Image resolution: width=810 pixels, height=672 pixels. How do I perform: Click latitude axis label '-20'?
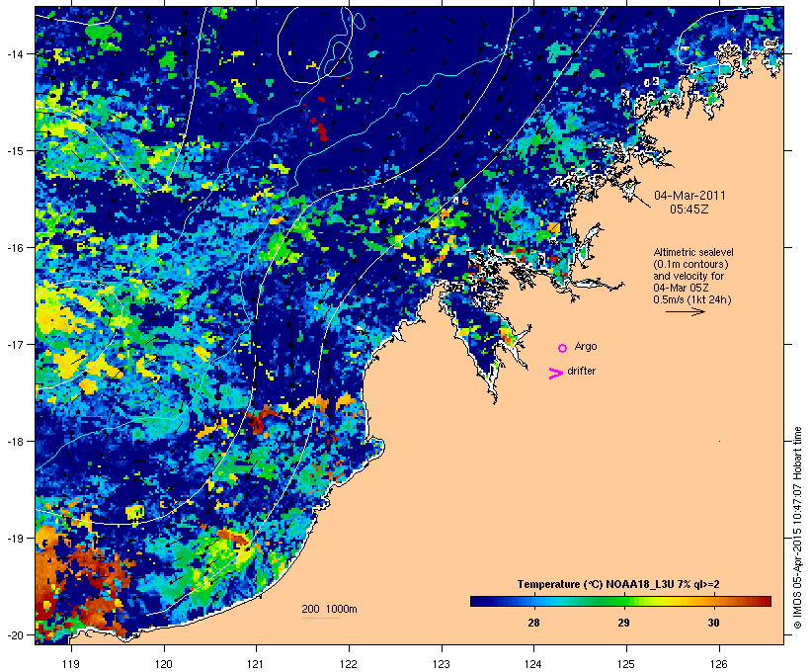click(14, 634)
